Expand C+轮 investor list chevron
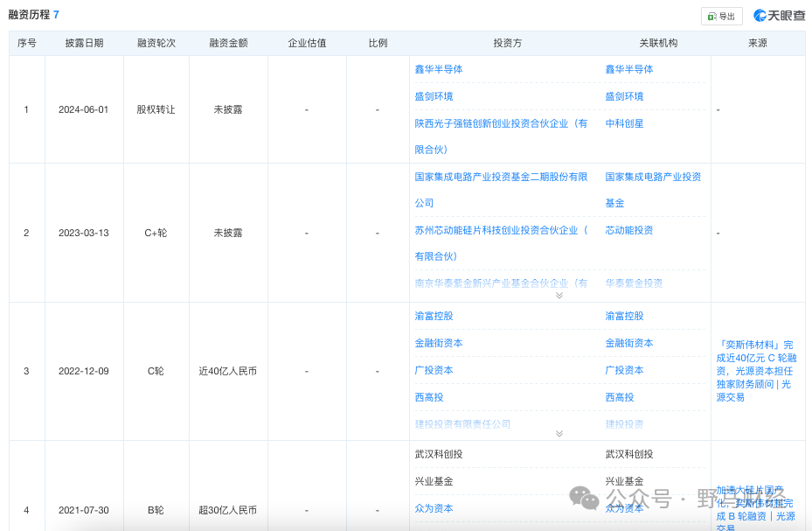 coord(559,296)
